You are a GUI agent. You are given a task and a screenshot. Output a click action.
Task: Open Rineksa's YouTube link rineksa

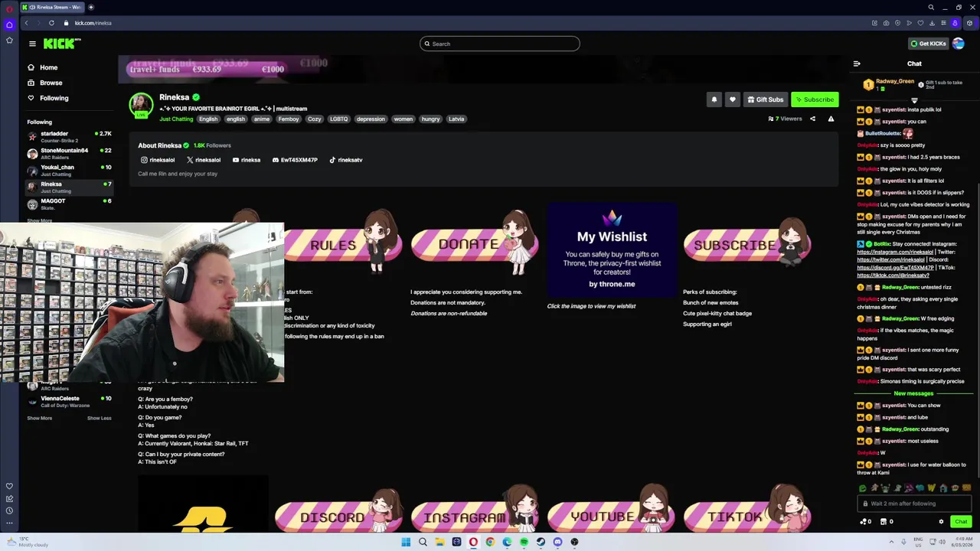[x=247, y=160]
